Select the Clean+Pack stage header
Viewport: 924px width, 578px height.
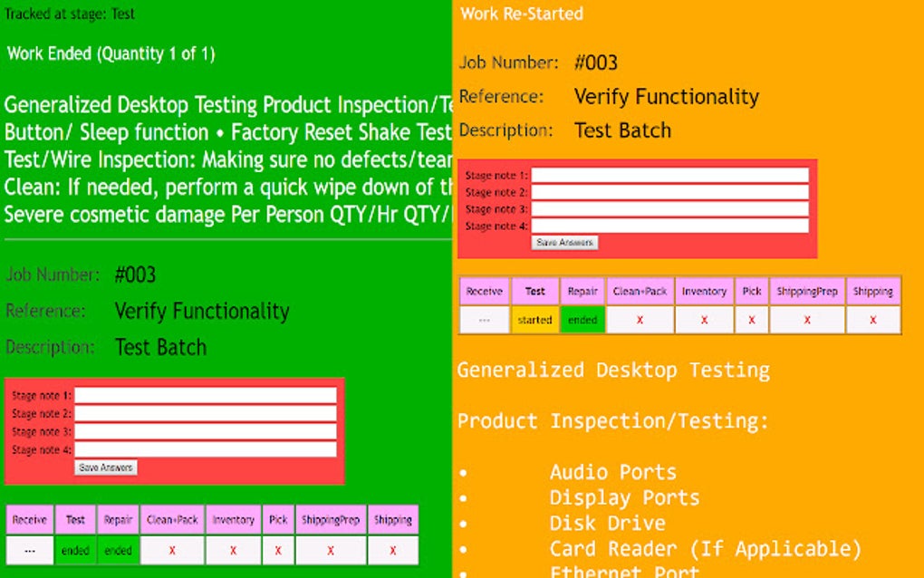tap(639, 291)
